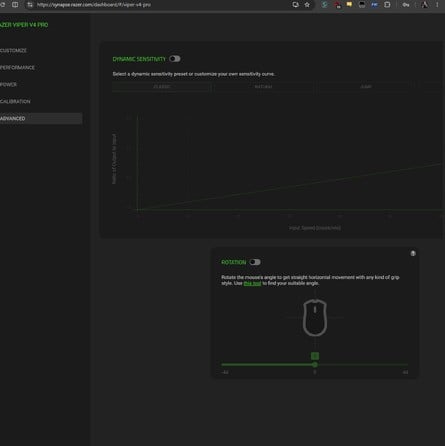
Task: Select the Advanced section in sidebar
Action: [x=41, y=118]
